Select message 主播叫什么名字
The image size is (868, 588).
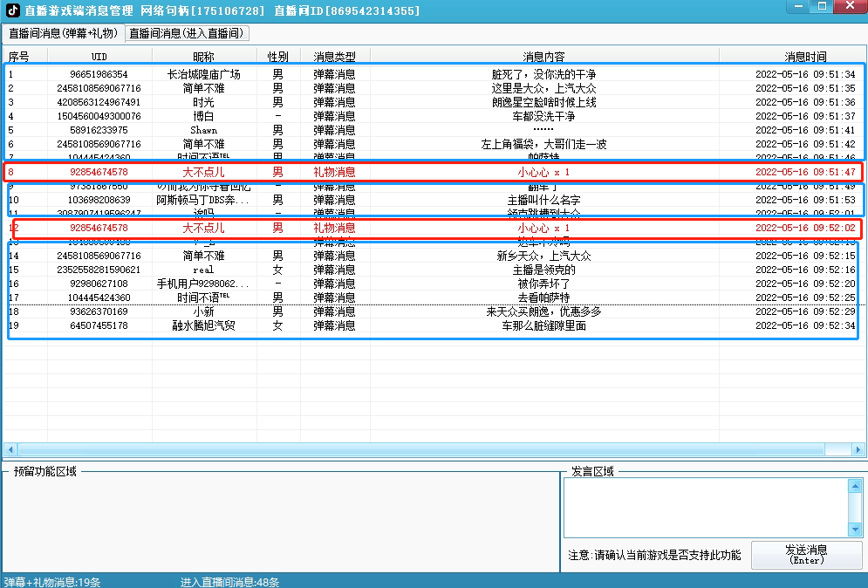(x=543, y=200)
